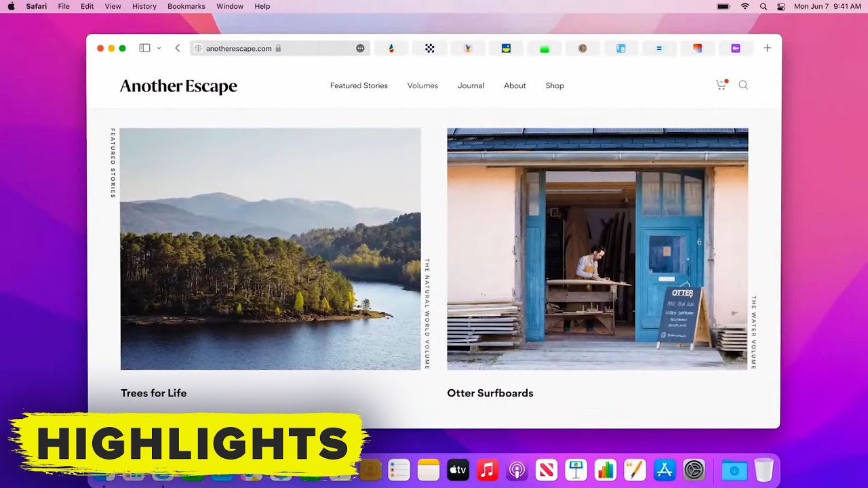Click The Natural World Volume vertical label
The width and height of the screenshot is (868, 488).
pos(427,313)
